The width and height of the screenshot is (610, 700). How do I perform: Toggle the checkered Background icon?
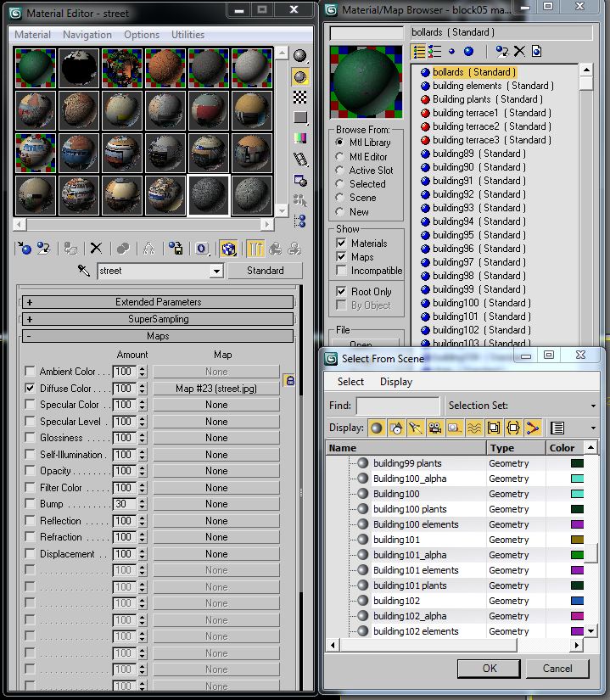[x=299, y=97]
